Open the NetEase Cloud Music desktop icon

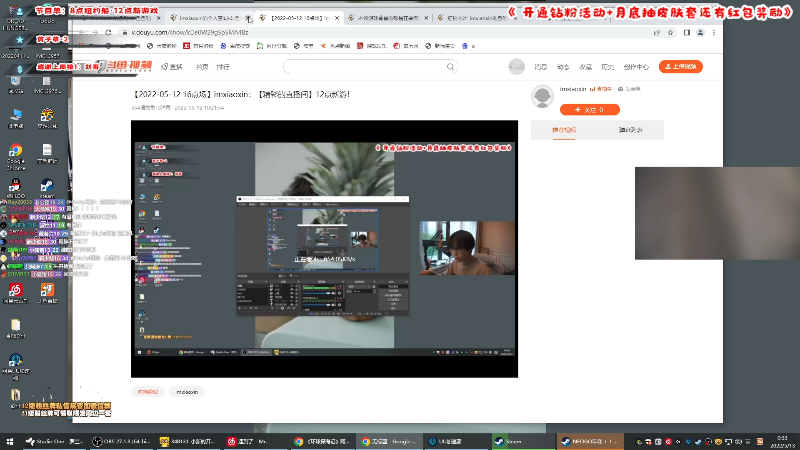(15, 293)
